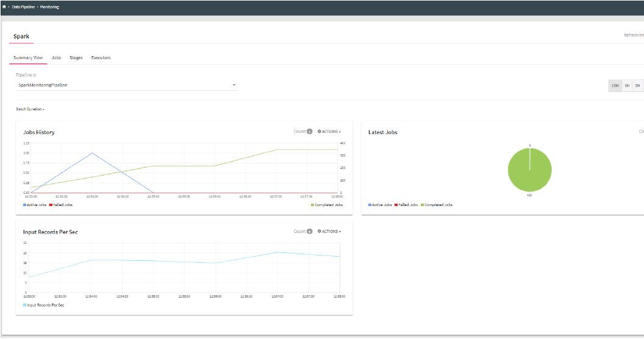The height and width of the screenshot is (339, 644).
Task: Toggle Completed Jobs legend in Latest Jobs
Action: 437,205
